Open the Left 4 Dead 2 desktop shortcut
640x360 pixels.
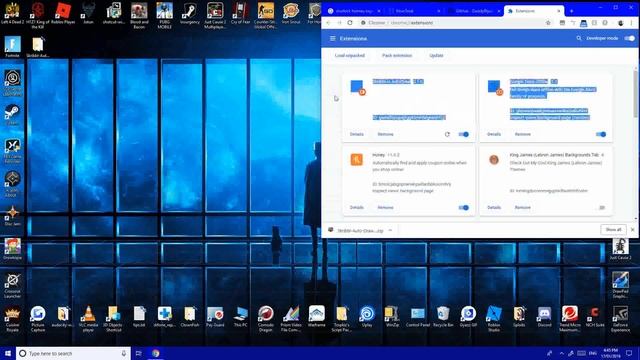pos(12,14)
